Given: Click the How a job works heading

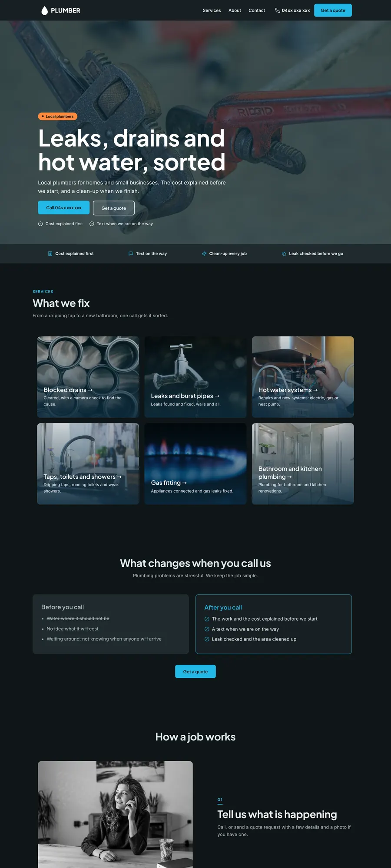Looking at the screenshot, I should point(195,737).
